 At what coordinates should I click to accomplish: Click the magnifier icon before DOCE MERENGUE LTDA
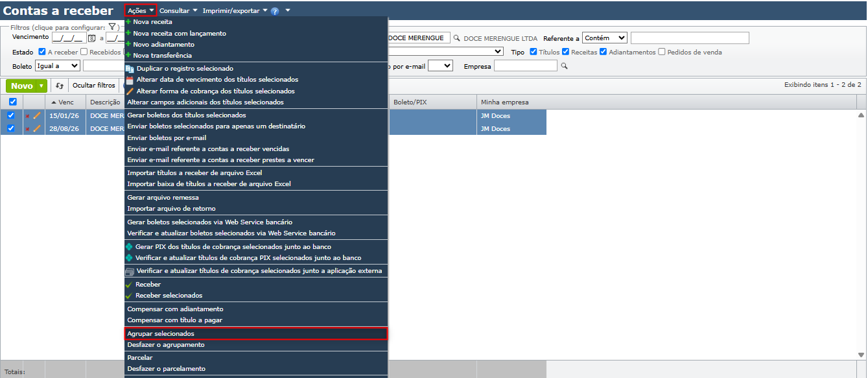[x=456, y=38]
